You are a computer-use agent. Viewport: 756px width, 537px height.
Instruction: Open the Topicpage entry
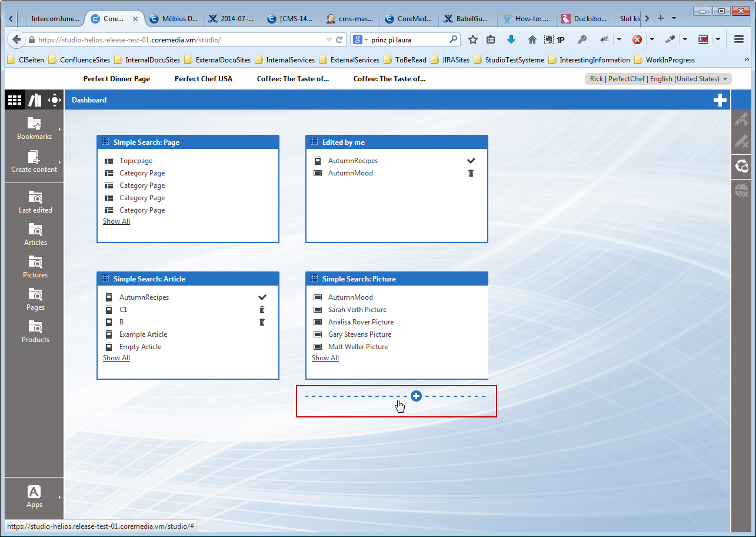[x=136, y=161]
